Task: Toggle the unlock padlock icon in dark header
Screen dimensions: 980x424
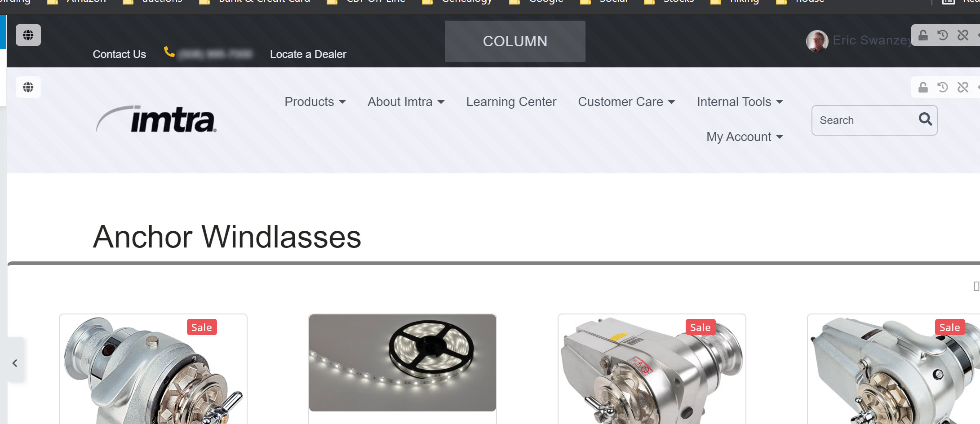Action: click(x=923, y=35)
